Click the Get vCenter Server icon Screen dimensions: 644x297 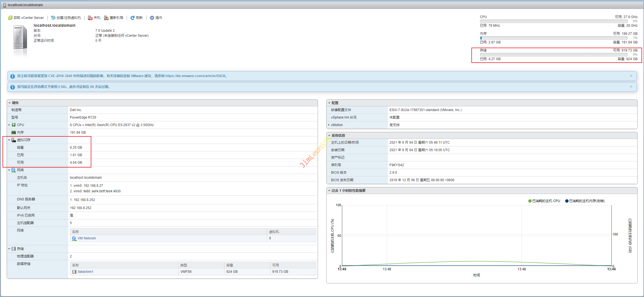(10, 18)
